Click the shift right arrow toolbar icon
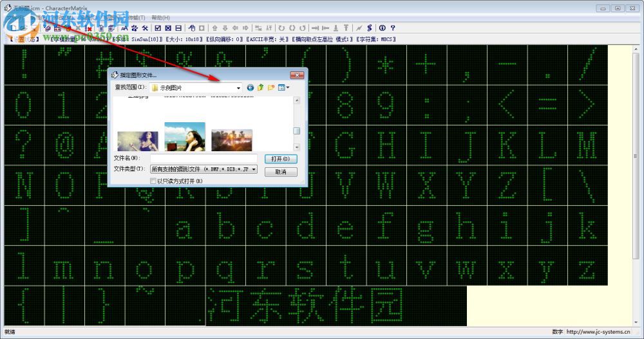Screen dimensions: 644x339 [x=245, y=28]
